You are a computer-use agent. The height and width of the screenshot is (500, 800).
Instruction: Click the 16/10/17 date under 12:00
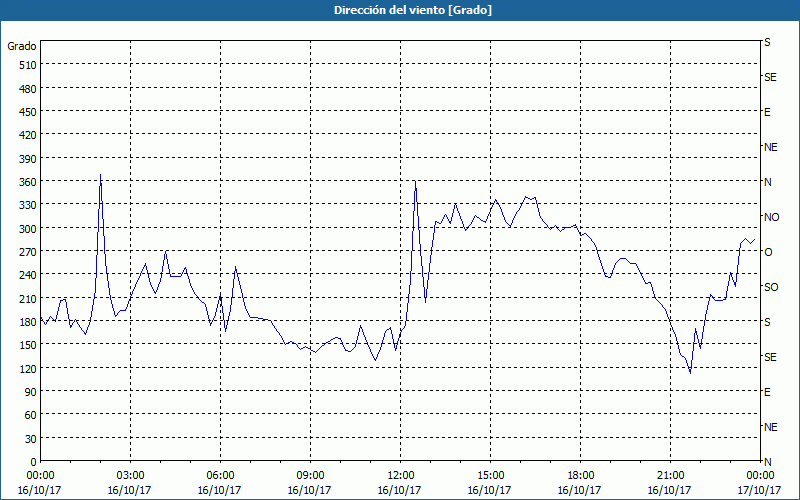coord(399,490)
